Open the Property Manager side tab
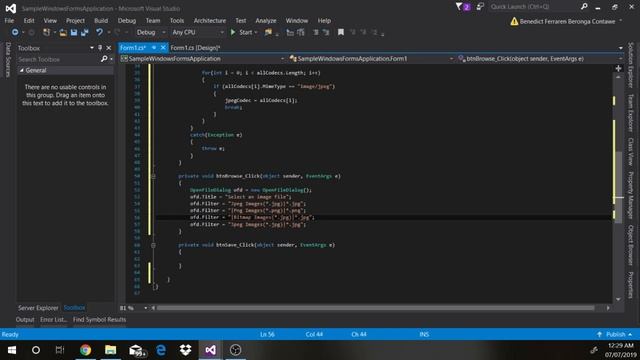Image resolution: width=640 pixels, height=360 pixels. [631, 195]
